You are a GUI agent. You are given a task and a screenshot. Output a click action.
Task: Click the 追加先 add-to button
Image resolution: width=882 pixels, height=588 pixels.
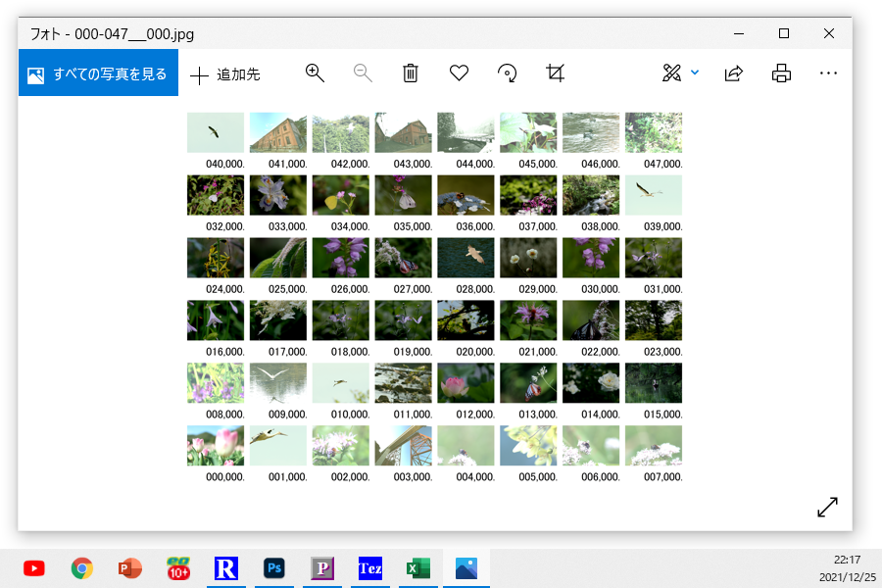pyautogui.click(x=224, y=74)
